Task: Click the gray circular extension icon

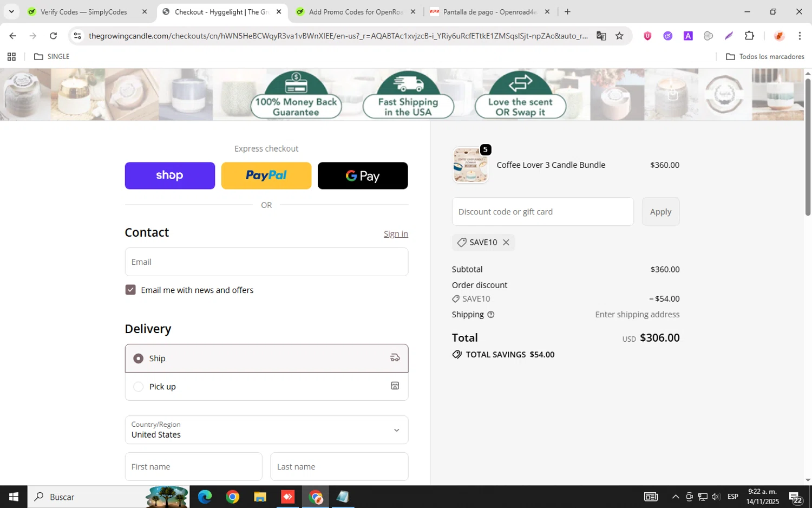Action: pos(708,36)
